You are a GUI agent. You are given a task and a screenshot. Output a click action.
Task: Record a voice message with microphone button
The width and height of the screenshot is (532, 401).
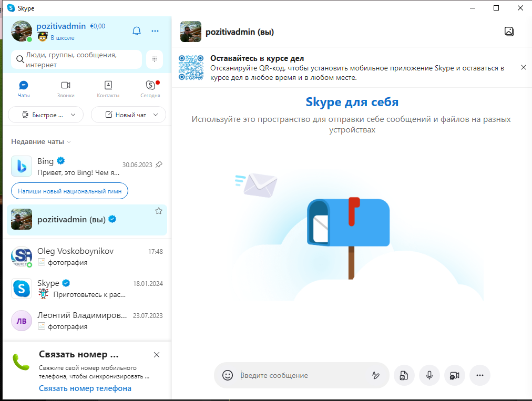(x=429, y=375)
